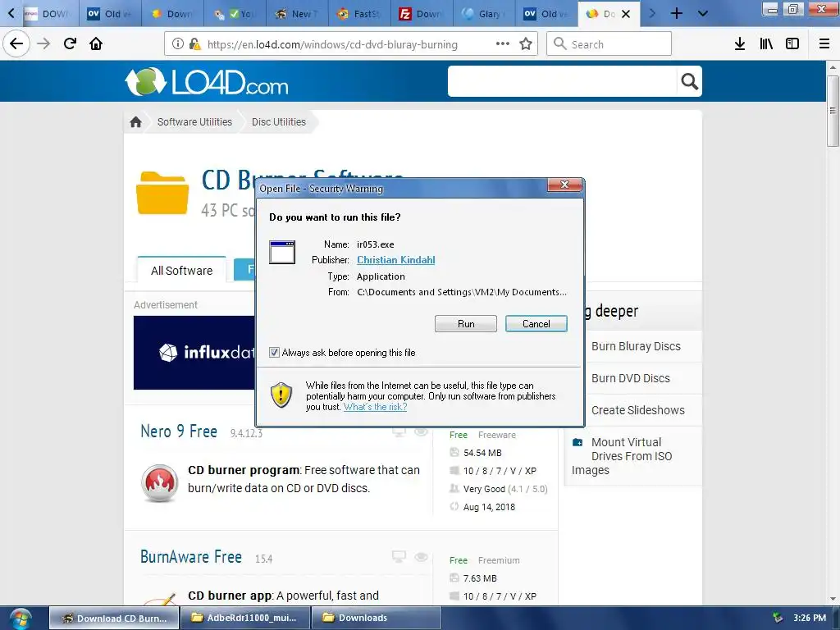This screenshot has width=840, height=630.
Task: Switch to the Glary tab
Action: click(x=484, y=14)
